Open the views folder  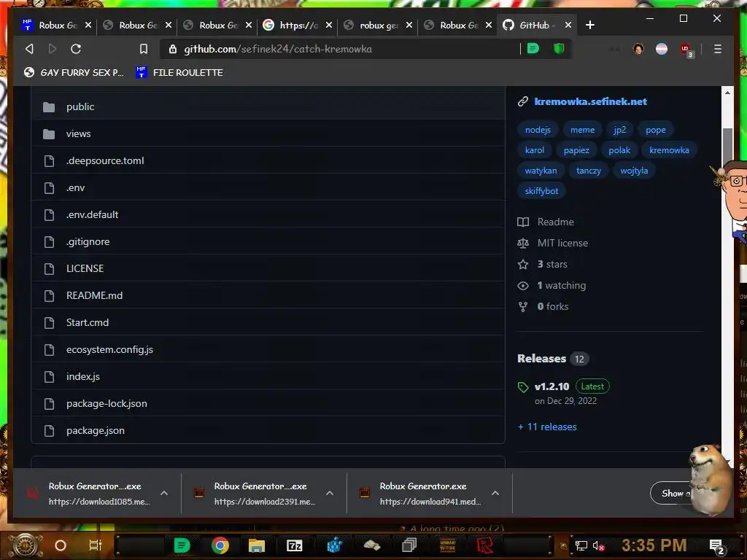(x=78, y=134)
